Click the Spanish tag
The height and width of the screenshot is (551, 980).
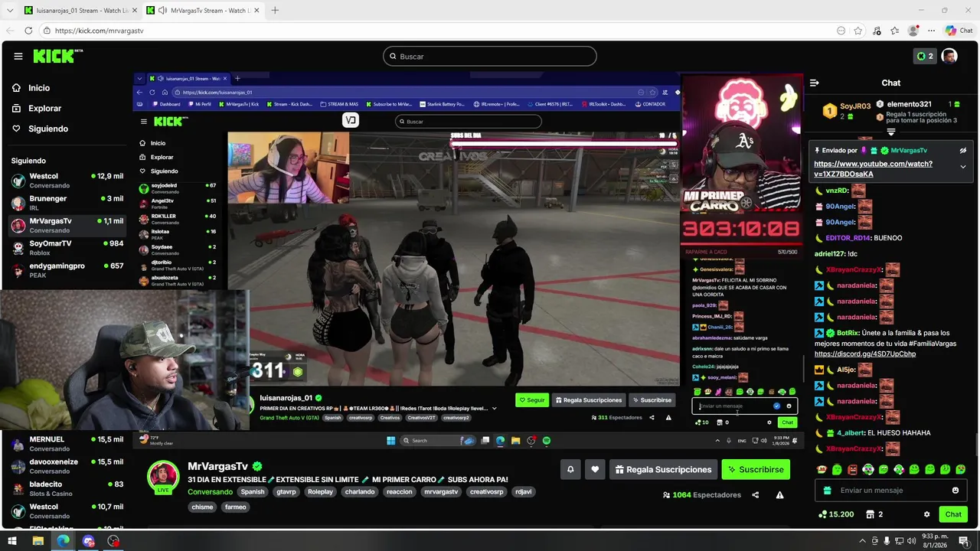(x=253, y=492)
